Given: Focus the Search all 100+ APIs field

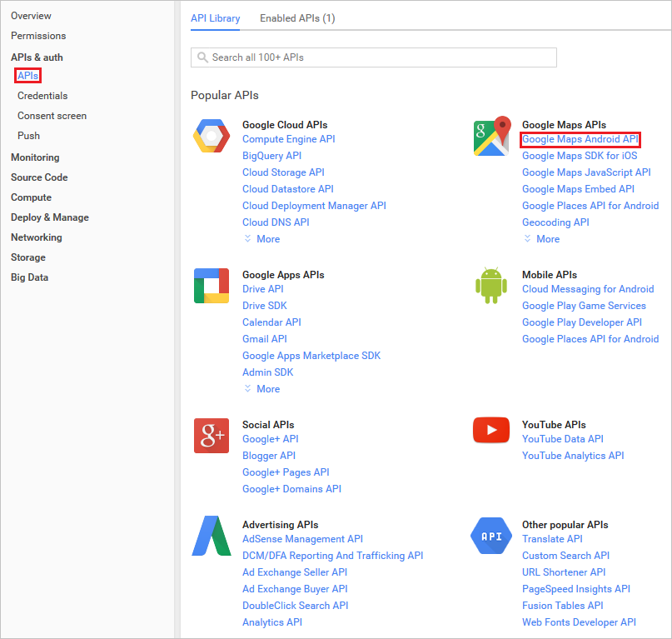Looking at the screenshot, I should (374, 57).
